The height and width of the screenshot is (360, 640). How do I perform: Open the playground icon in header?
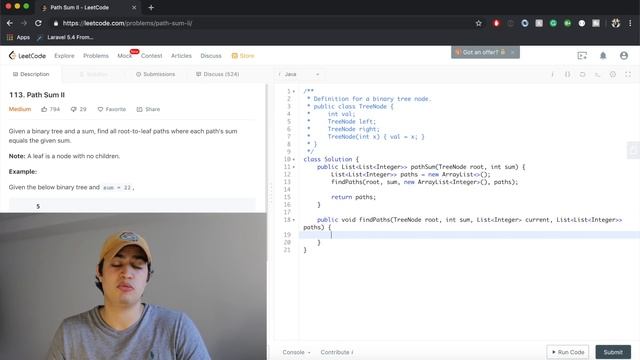[582, 56]
